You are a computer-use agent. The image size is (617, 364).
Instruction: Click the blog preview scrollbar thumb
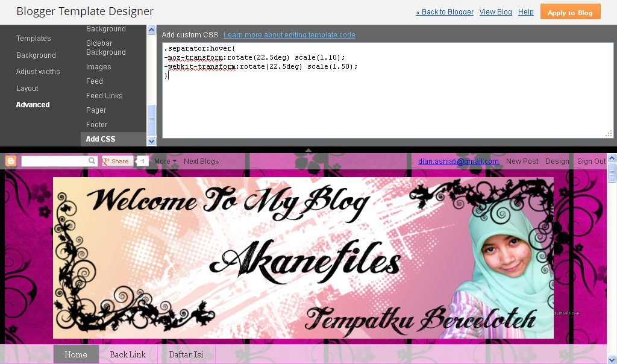pyautogui.click(x=612, y=173)
